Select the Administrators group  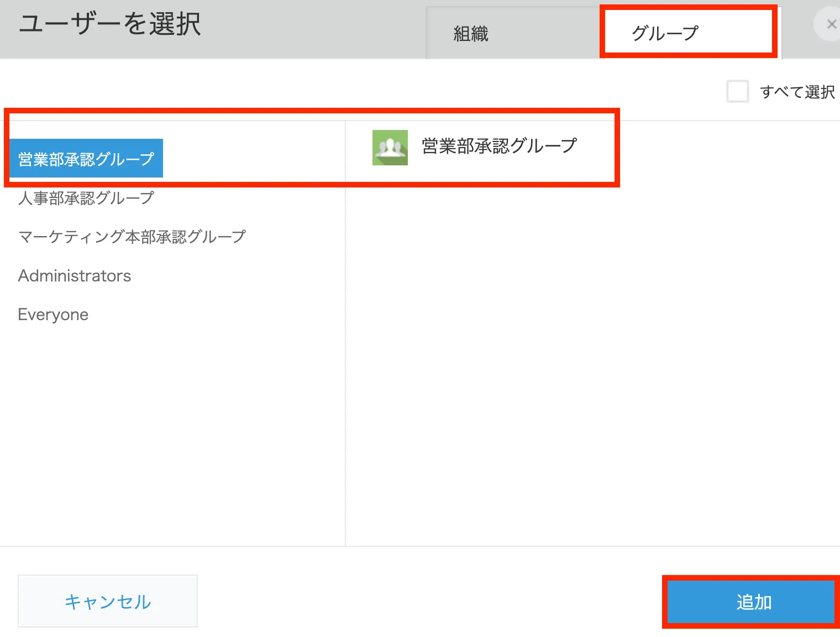pos(75,275)
